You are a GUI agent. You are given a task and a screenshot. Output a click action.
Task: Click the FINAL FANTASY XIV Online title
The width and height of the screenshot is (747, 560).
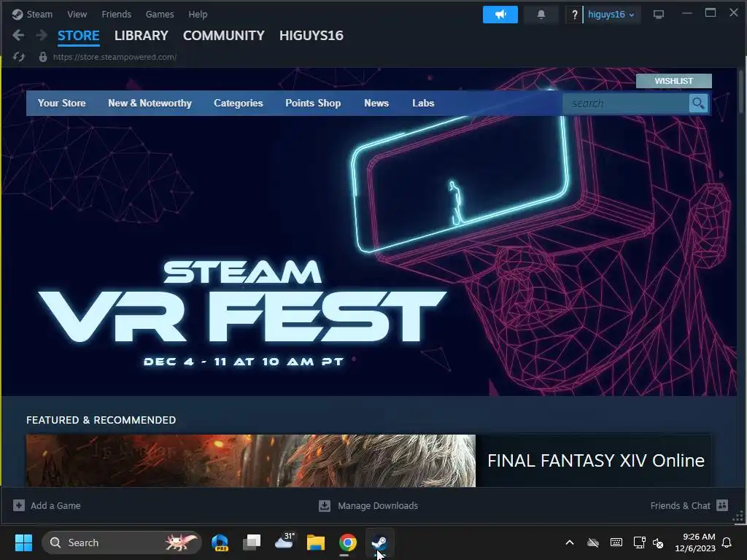[x=596, y=461]
